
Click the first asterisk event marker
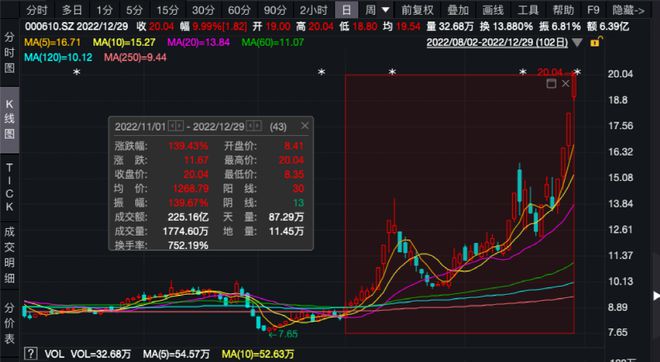tap(77, 73)
